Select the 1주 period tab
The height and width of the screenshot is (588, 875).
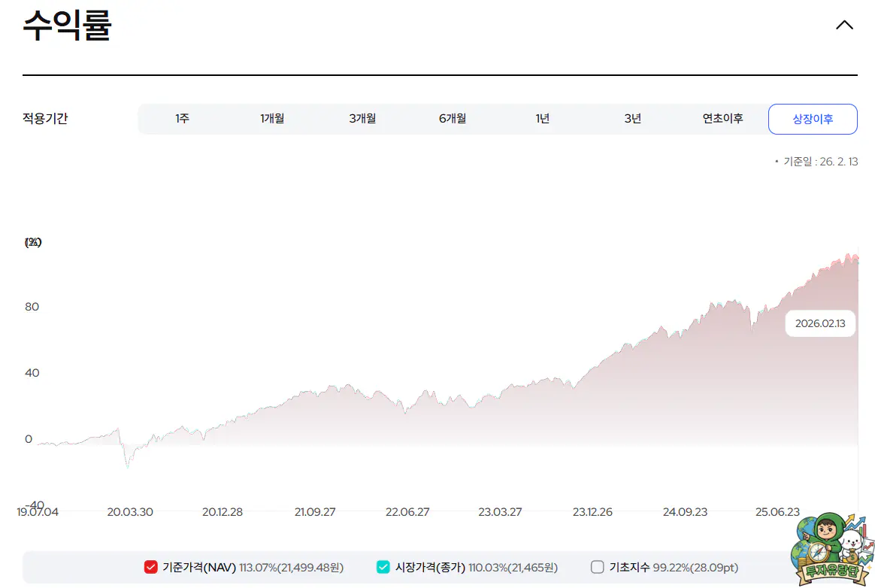tap(182, 119)
